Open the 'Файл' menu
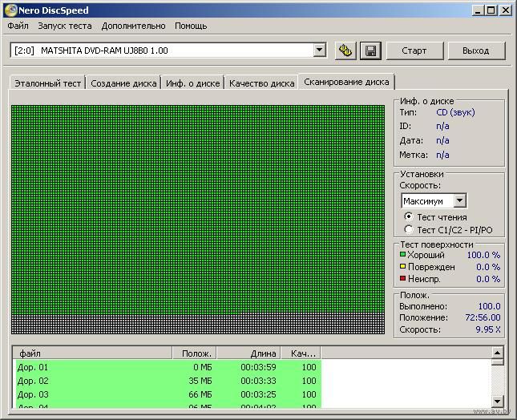The width and height of the screenshot is (517, 420). point(18,26)
